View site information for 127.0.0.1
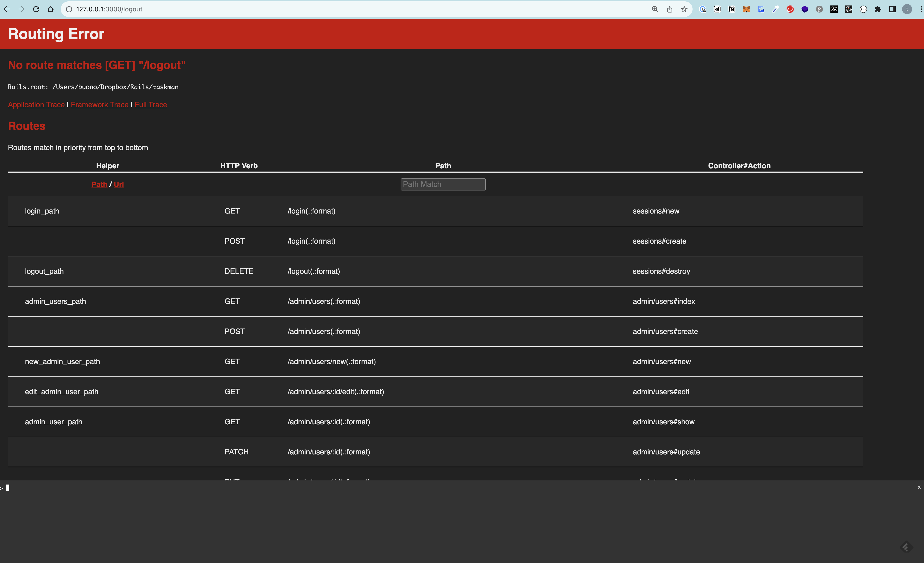This screenshot has height=563, width=924. 69,9
